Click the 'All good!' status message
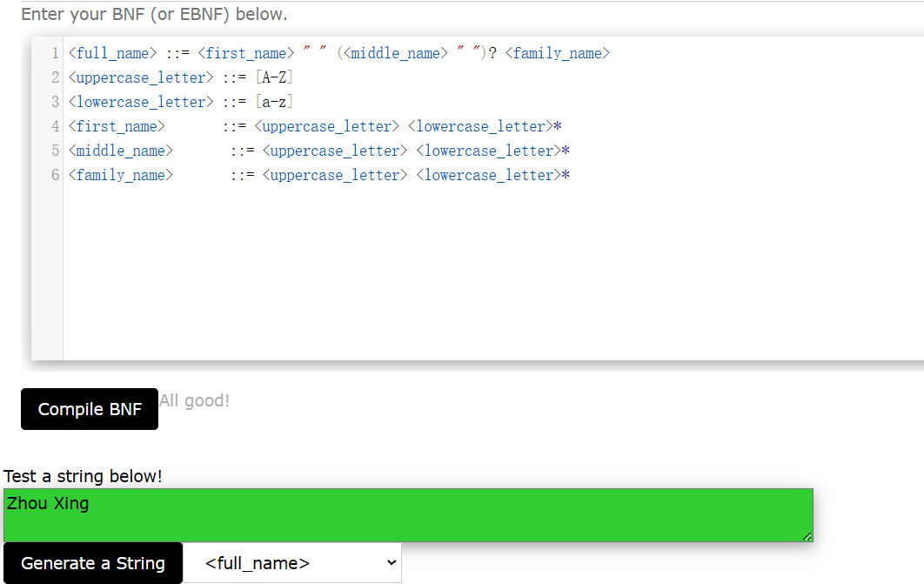Screen dimensions: 924x584 (x=194, y=400)
